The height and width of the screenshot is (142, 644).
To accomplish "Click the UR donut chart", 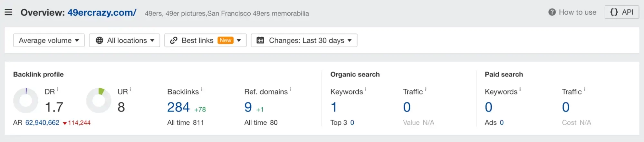I will point(99,100).
